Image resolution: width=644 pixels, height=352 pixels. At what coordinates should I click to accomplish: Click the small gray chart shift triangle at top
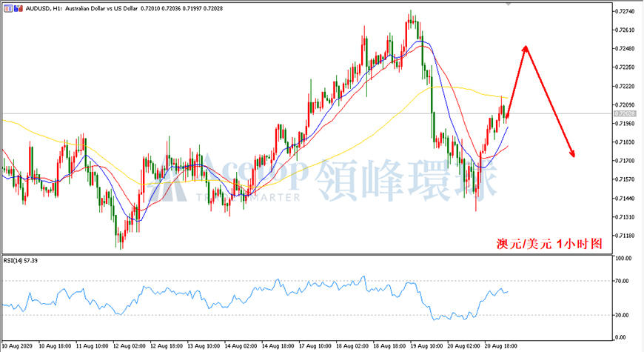tap(509, 4)
